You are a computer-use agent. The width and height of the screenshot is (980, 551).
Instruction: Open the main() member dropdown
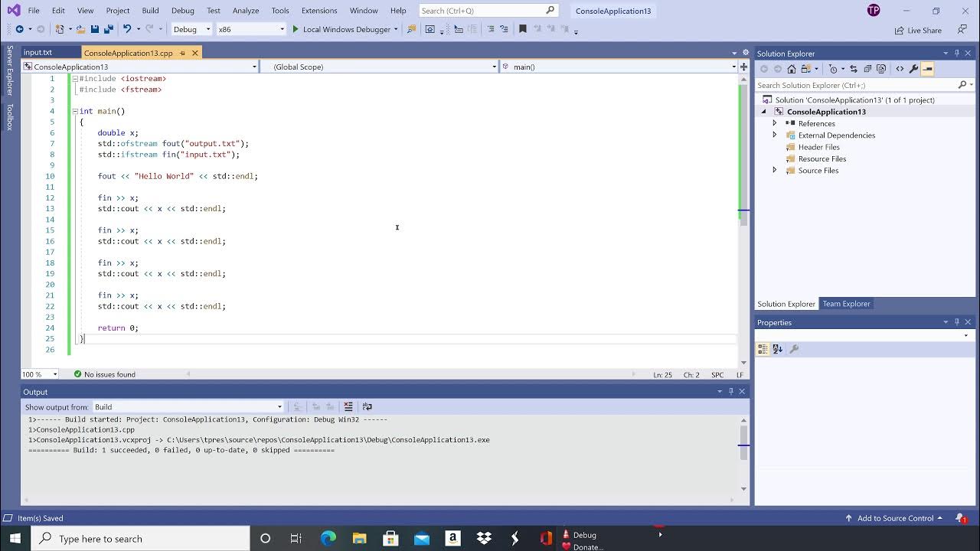click(619, 67)
